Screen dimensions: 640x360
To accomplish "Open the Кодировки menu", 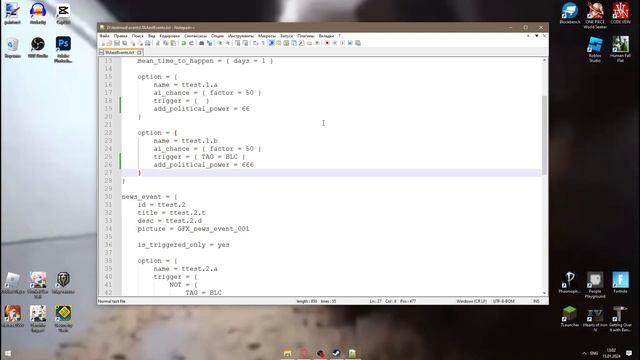I will 169,36.
